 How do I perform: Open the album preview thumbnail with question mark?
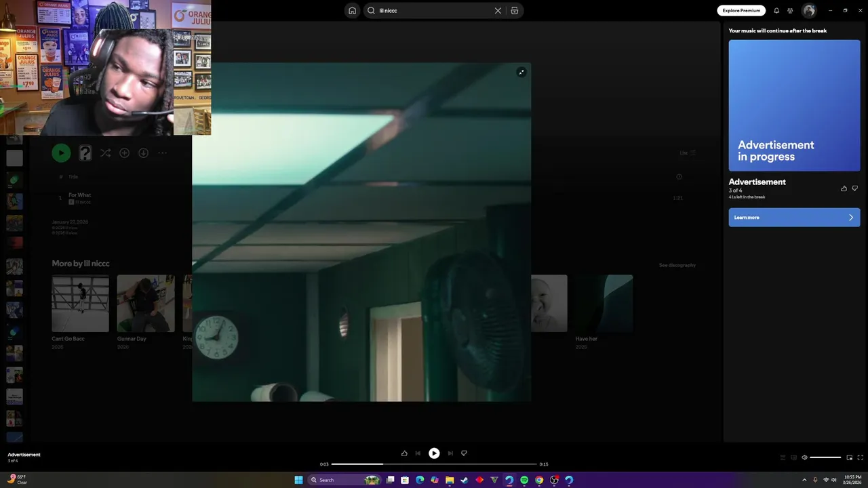(85, 153)
